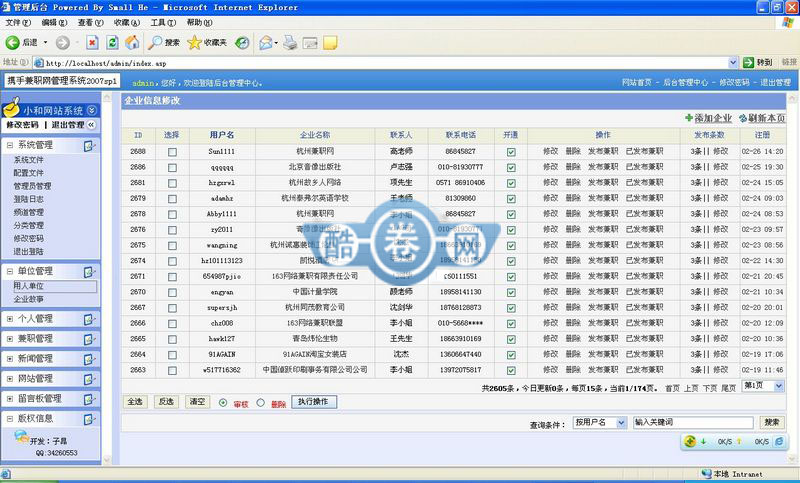Click the yellow note icon in toolbar
800x483 pixels.
point(330,43)
